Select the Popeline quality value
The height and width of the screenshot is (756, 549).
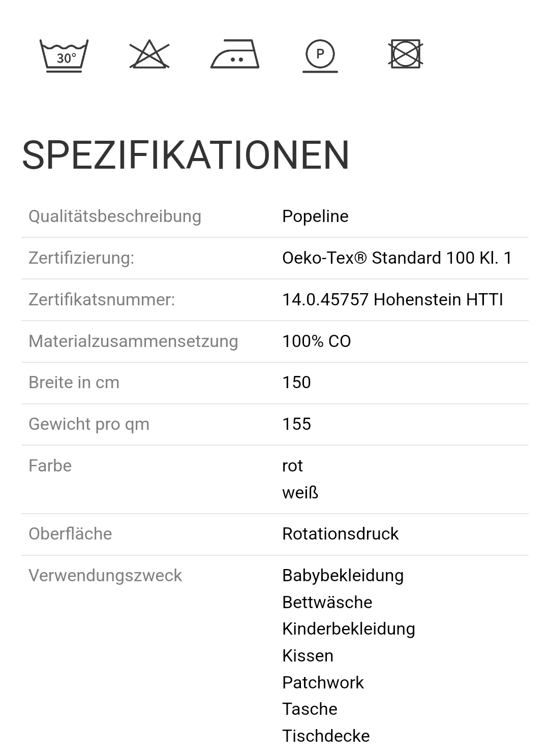[x=315, y=216]
